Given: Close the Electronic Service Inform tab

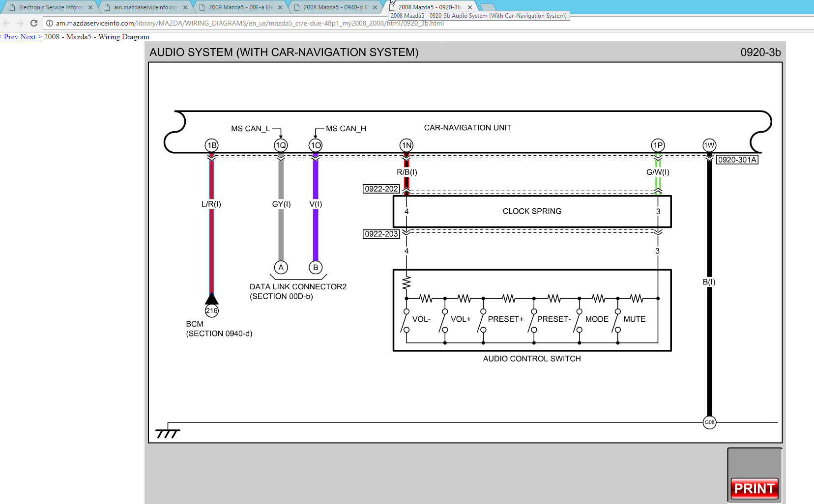Looking at the screenshot, I should tap(90, 7).
